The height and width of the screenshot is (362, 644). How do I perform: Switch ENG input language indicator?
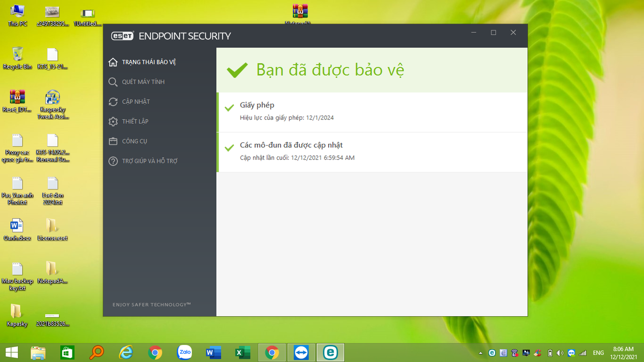tap(599, 353)
